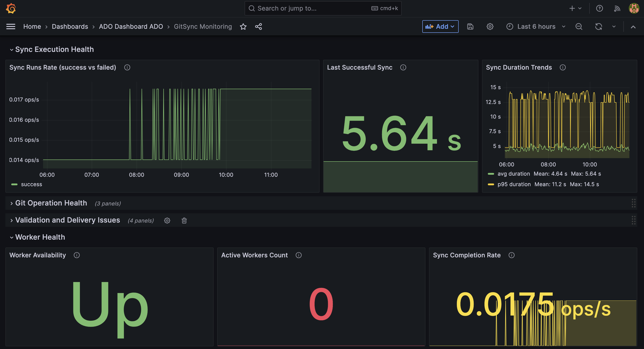Open Sync Runs Rate panel title menu
The image size is (644, 349).
(x=63, y=67)
